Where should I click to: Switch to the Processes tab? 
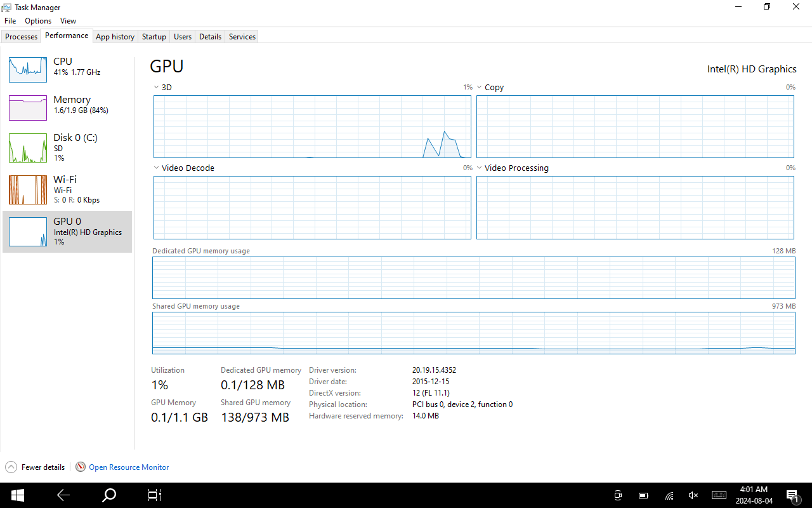tap(22, 37)
